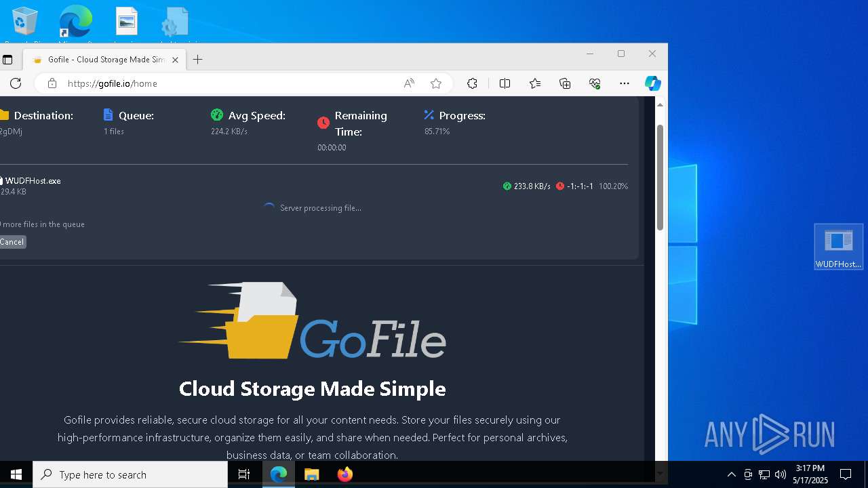
Task: Open Firefox from the taskbar
Action: (345, 474)
